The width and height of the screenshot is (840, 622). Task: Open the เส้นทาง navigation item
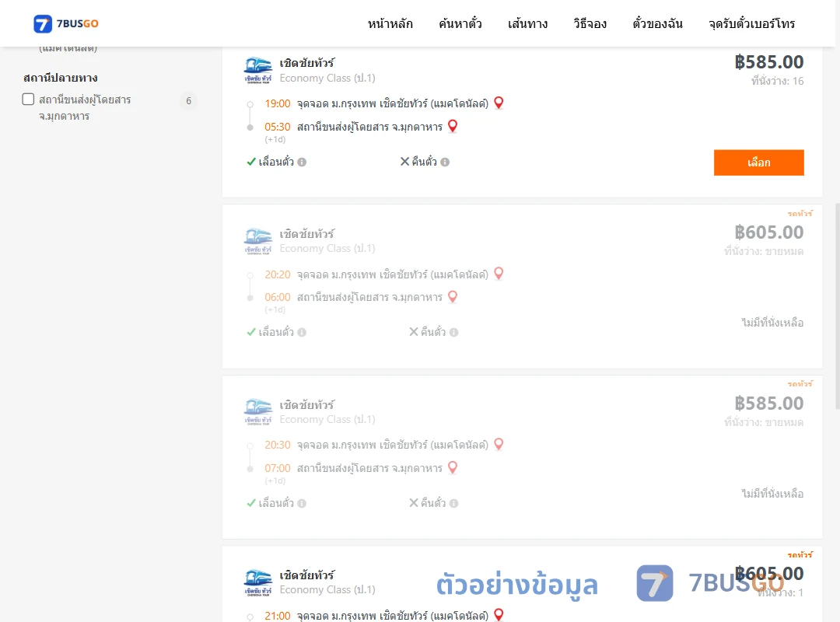(527, 23)
